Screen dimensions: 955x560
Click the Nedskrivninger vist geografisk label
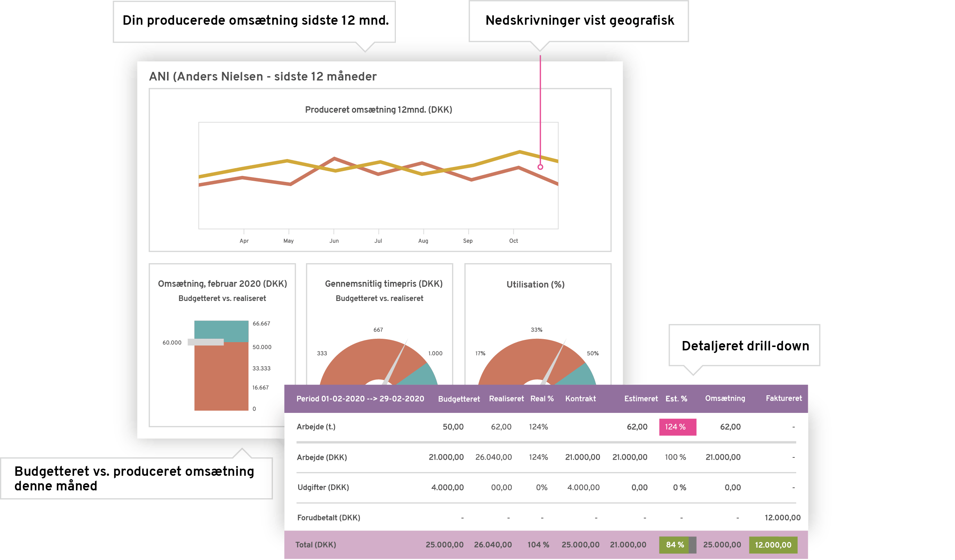(579, 21)
